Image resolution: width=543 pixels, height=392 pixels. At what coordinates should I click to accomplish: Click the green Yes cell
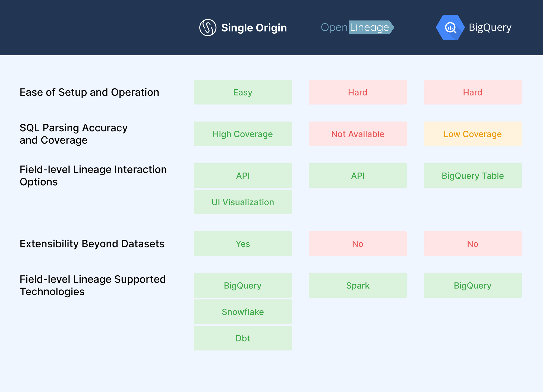tap(242, 244)
